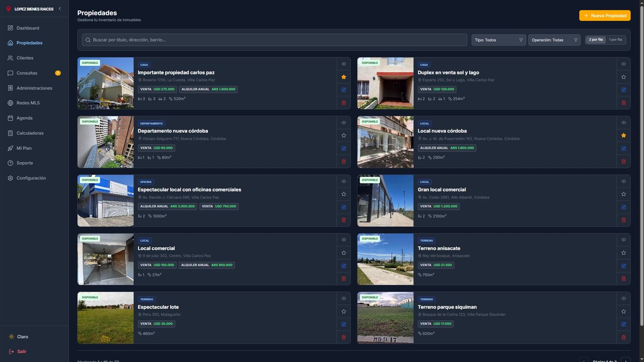Screen dimensions: 644x362
Task: Unstar Importante propiedad carlos paz favorite
Action: [x=344, y=77]
